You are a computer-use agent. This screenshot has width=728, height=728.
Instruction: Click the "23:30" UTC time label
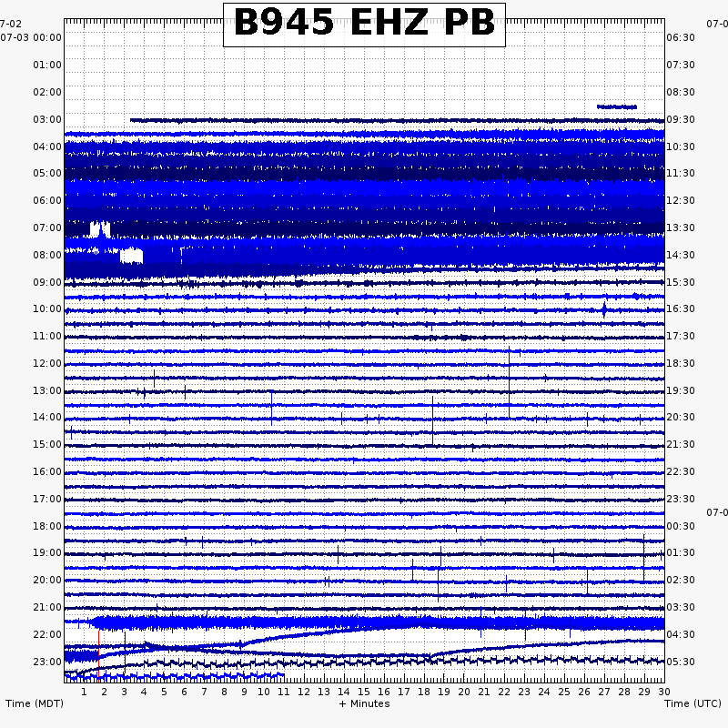pyautogui.click(x=681, y=499)
